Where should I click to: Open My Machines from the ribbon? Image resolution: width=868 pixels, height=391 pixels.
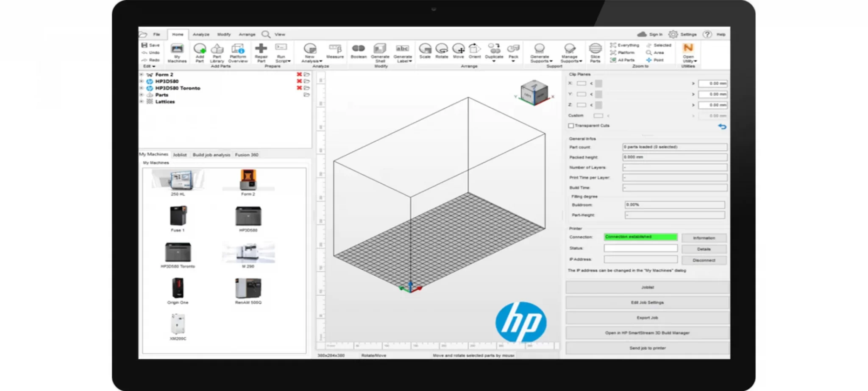pos(177,53)
